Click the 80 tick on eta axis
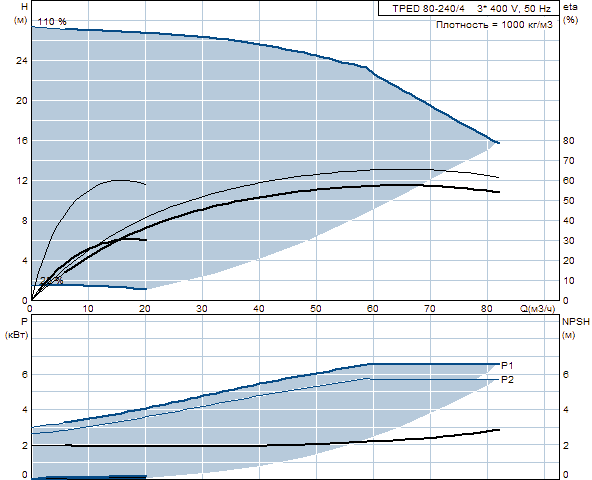 click(569, 140)
